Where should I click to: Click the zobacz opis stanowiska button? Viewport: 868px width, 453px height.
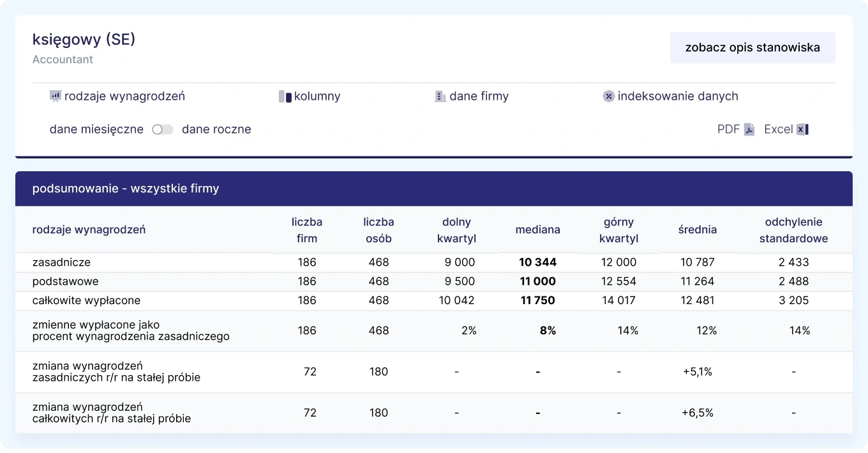[x=752, y=47]
